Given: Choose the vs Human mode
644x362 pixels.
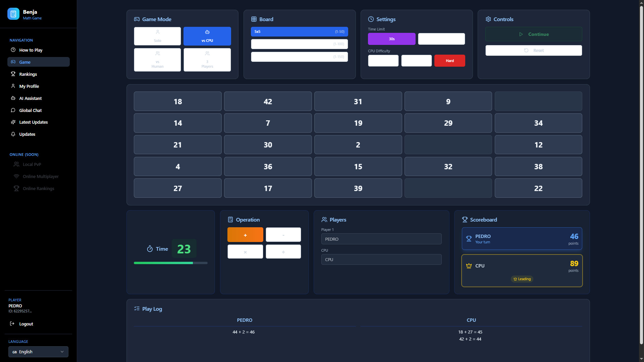Looking at the screenshot, I should coord(157,60).
